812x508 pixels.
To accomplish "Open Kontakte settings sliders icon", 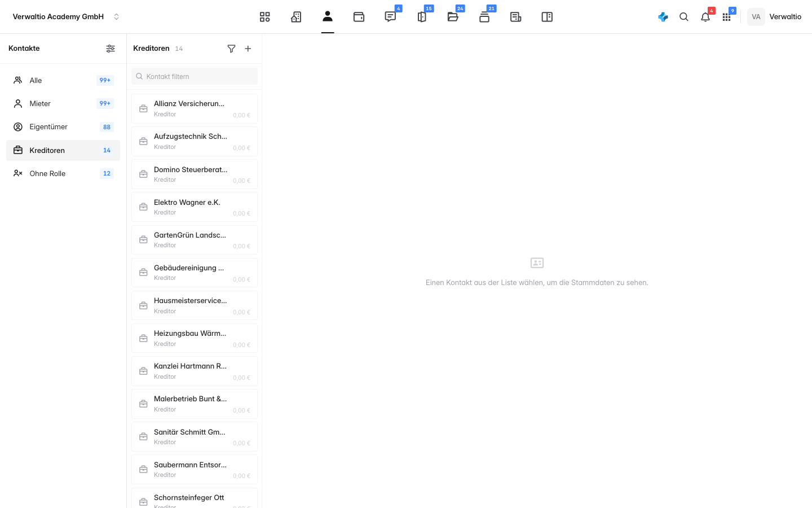I will [x=111, y=49].
